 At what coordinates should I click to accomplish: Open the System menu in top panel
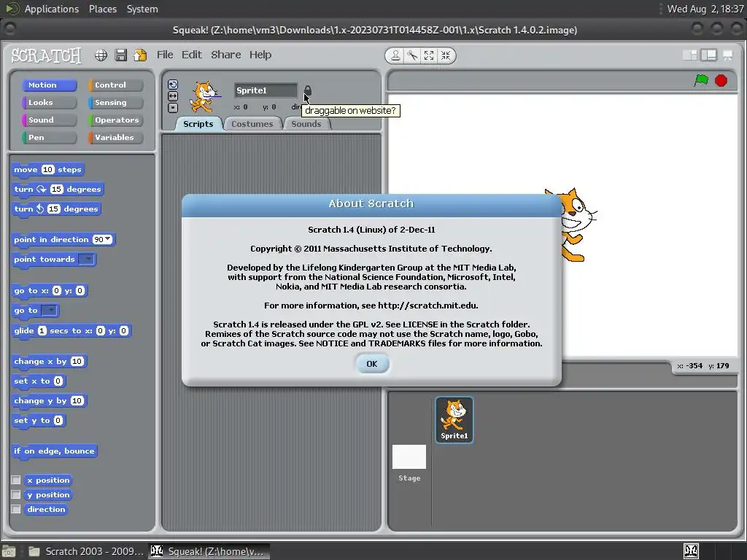[x=142, y=9]
